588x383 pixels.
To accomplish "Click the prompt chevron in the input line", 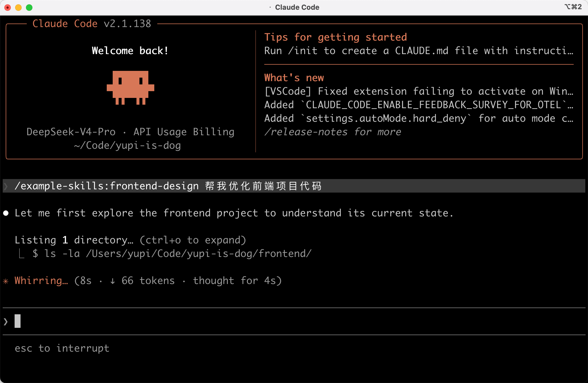I will click(6, 321).
